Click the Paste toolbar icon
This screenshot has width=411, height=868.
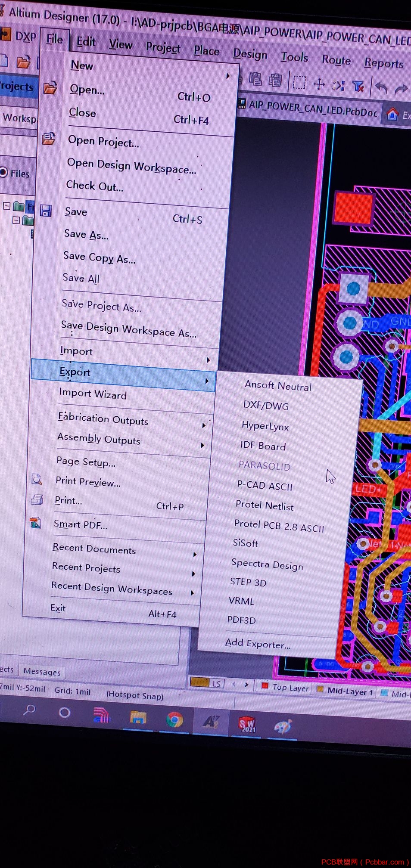[x=255, y=79]
